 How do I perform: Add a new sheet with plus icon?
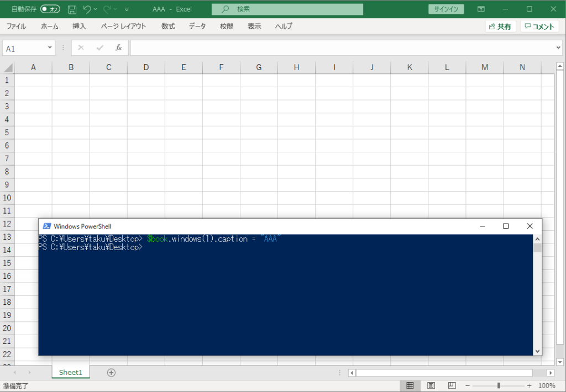[x=111, y=373]
